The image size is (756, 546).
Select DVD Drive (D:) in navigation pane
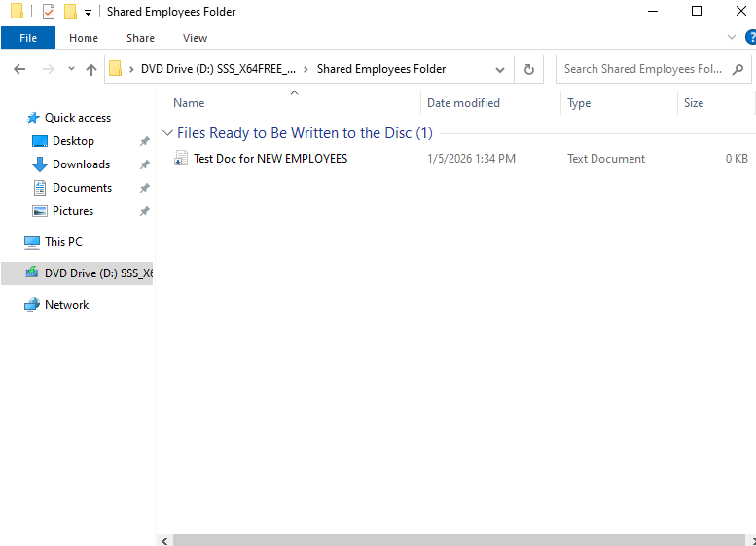pos(97,273)
